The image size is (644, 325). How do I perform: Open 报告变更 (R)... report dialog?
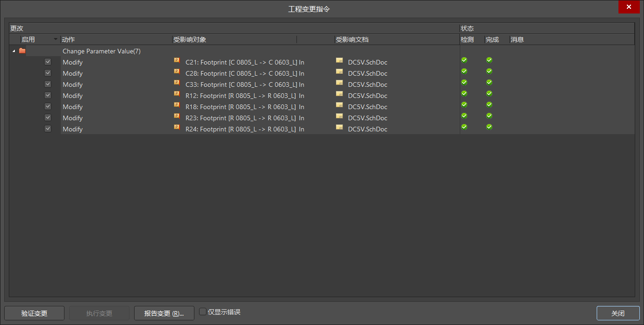pos(164,313)
